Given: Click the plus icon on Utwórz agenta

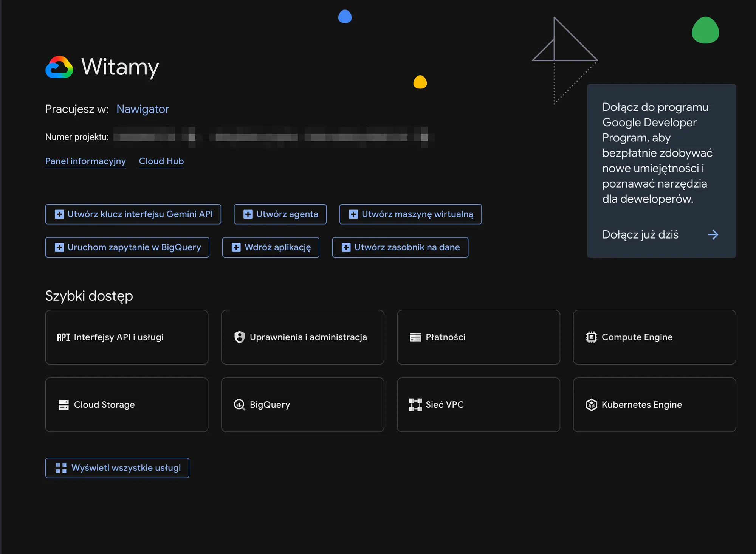Looking at the screenshot, I should point(248,214).
